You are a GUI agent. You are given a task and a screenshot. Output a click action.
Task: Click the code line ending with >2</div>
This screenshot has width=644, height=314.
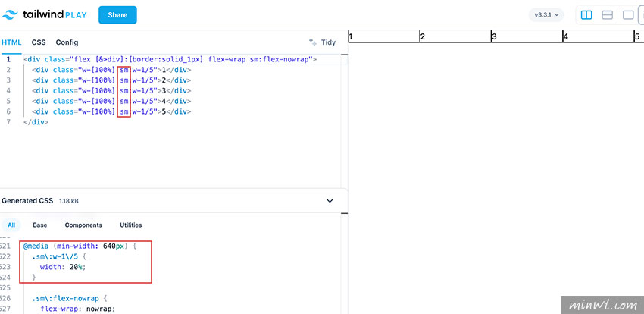(x=111, y=80)
